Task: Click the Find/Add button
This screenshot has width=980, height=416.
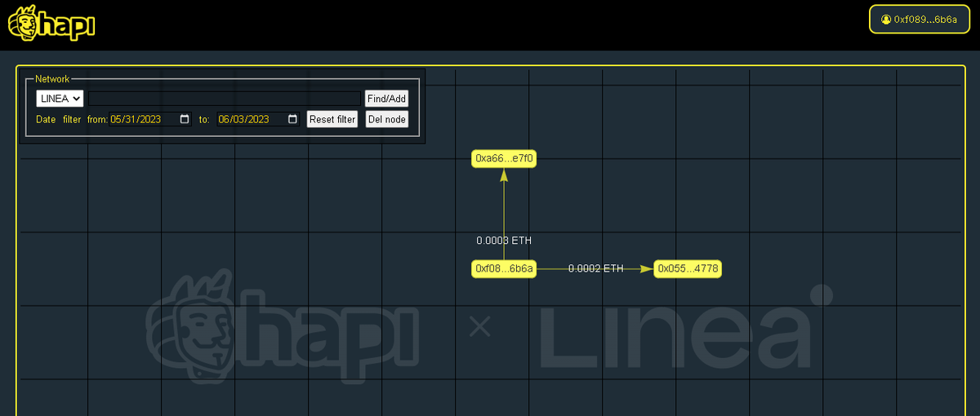Action: coord(386,99)
